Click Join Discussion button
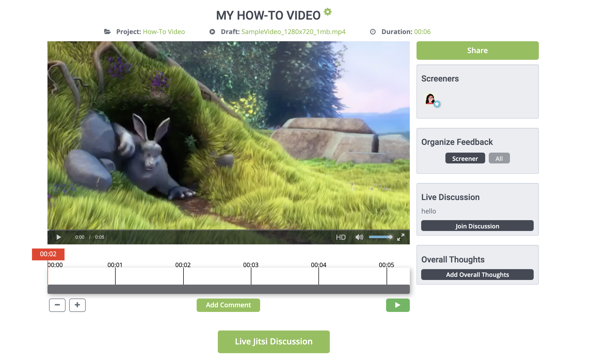Image resolution: width=608 pixels, height=364 pixels. (x=477, y=226)
